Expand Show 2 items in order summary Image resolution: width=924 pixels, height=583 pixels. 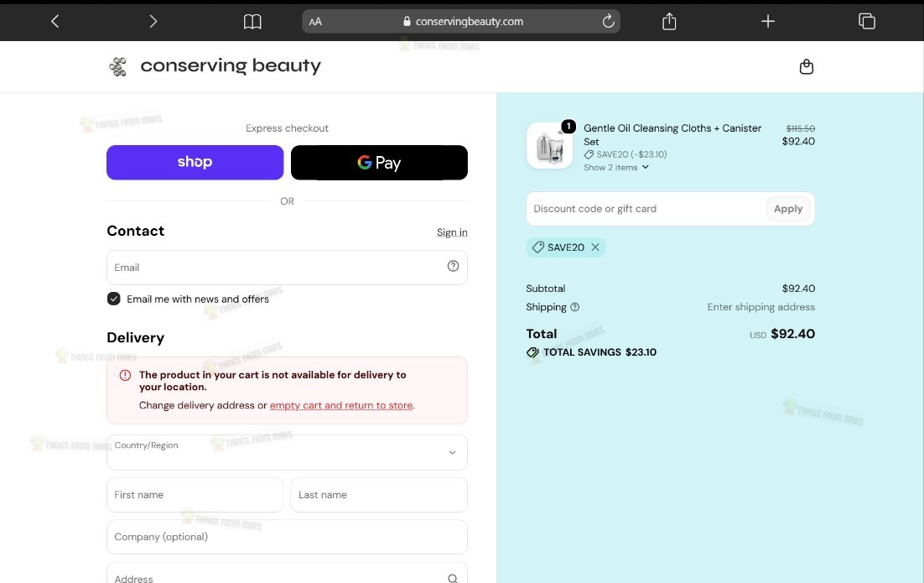(x=615, y=168)
